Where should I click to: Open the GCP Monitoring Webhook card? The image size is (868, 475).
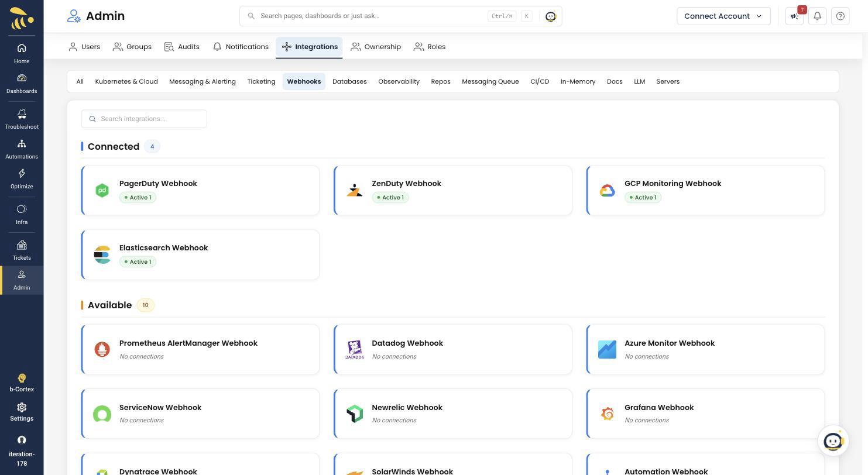point(705,191)
